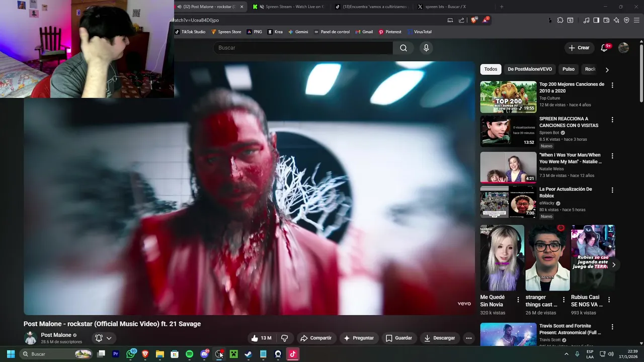Open the Pinterest bookmark
Viewport: 644px width, 362px height.
390,32
